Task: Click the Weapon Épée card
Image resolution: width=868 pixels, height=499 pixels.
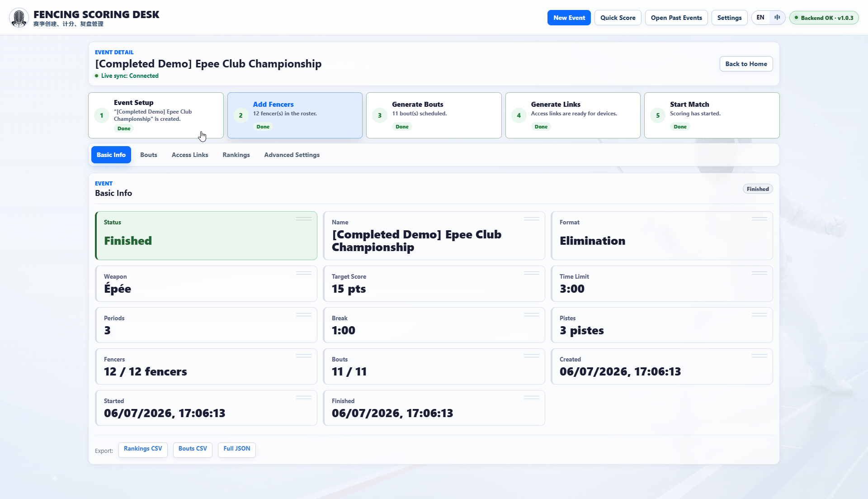Action: tap(206, 284)
